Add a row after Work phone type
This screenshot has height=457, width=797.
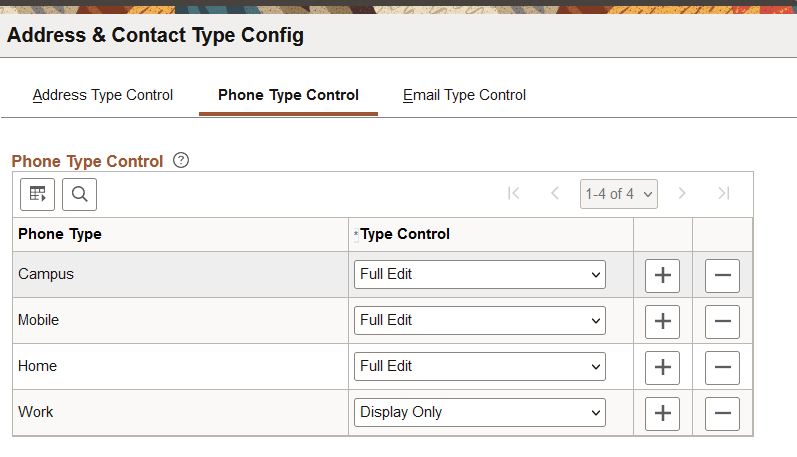pyautogui.click(x=662, y=413)
